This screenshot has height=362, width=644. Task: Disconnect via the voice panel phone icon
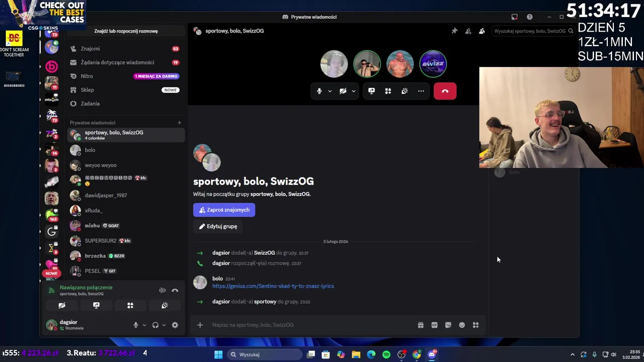[x=175, y=290]
